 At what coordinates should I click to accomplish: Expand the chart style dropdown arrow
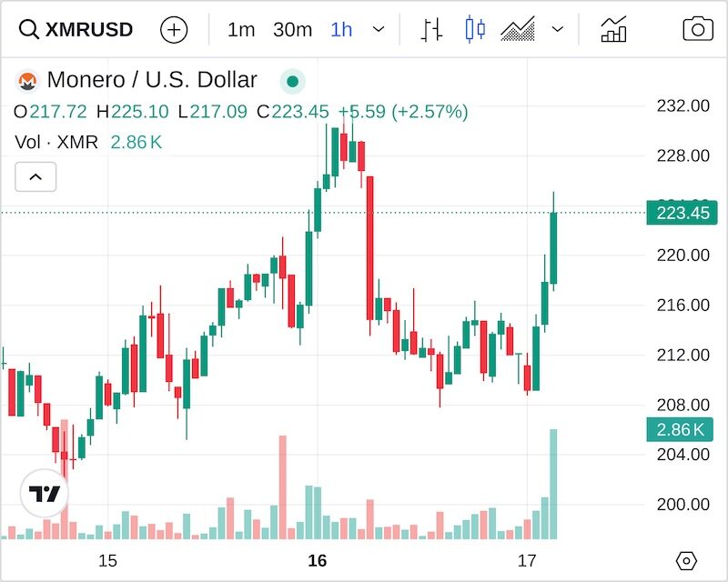click(558, 29)
